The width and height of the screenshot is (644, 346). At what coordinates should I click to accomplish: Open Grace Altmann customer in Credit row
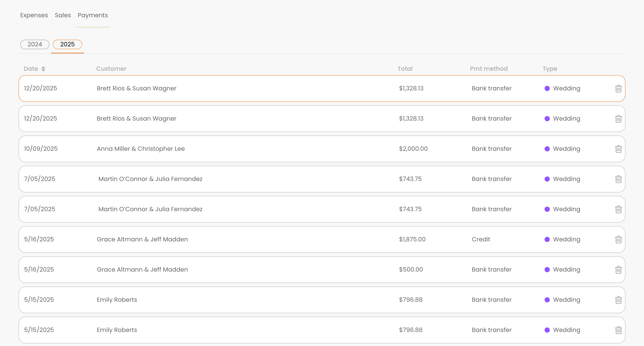[142, 239]
